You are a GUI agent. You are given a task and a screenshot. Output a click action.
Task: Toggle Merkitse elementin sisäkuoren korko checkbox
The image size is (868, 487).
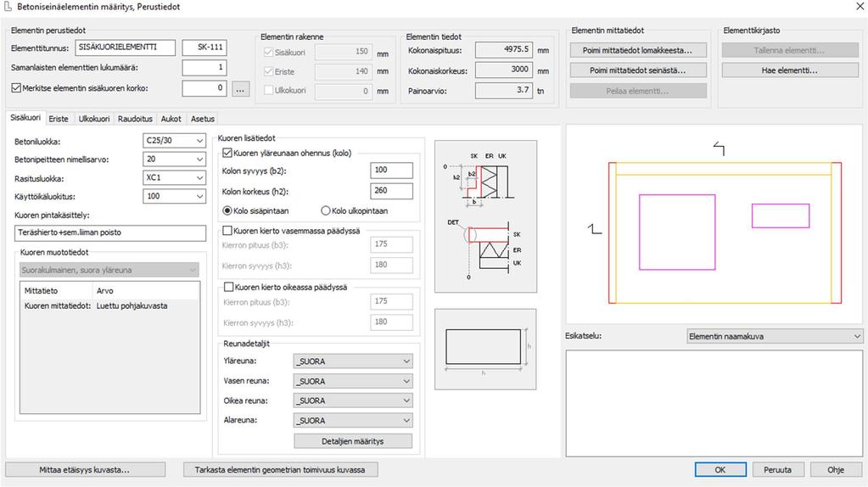tap(16, 88)
